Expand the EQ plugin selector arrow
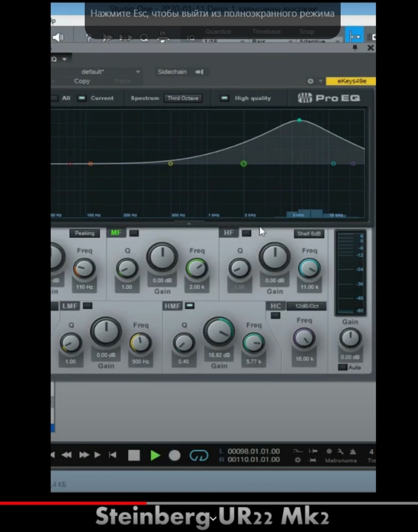The width and height of the screenshot is (418, 532). tap(64, 59)
